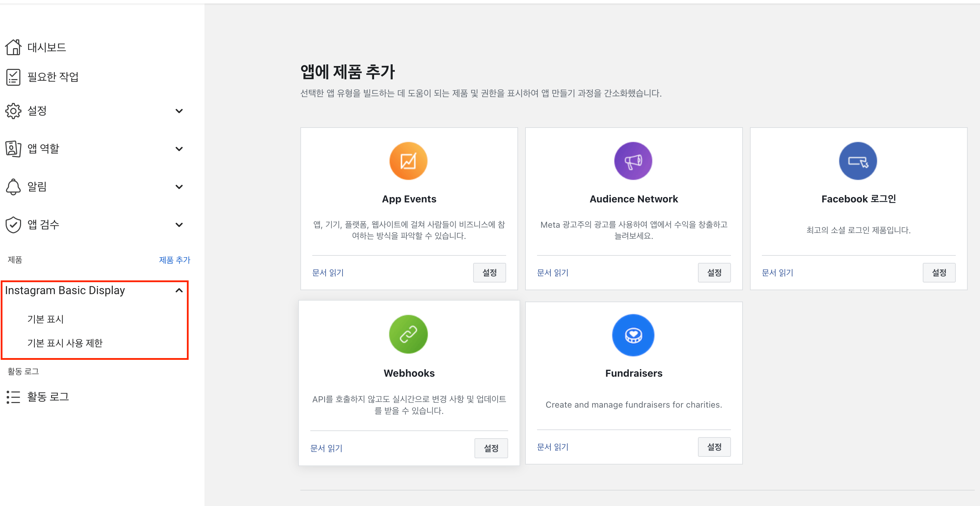Click the Facebook Login icon
Image resolution: width=980 pixels, height=506 pixels.
858,161
